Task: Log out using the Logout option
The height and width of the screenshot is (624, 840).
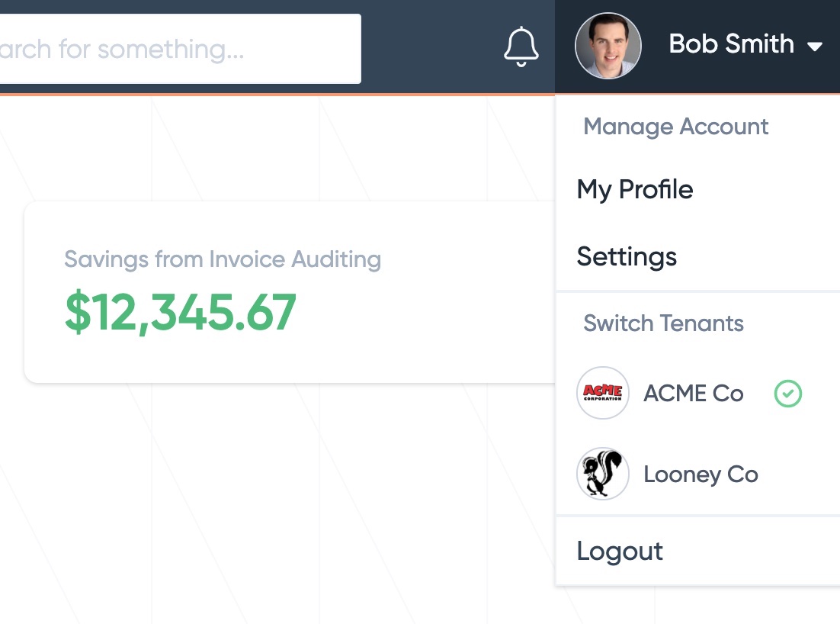Action: [620, 551]
